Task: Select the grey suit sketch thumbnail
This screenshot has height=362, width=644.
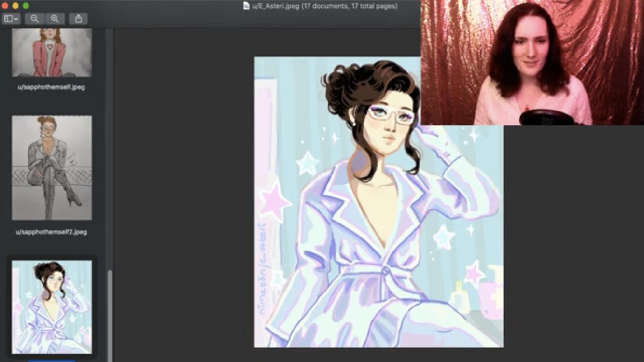Action: [52, 167]
